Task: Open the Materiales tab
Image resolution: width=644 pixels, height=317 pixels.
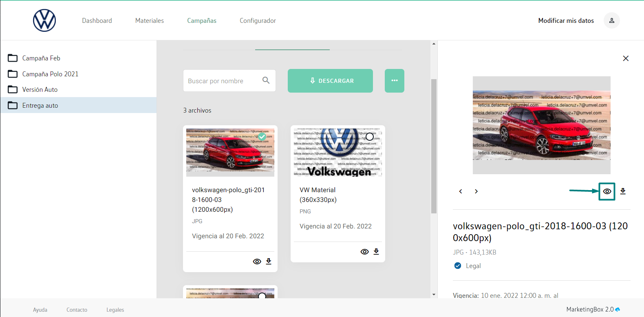Action: pos(150,20)
